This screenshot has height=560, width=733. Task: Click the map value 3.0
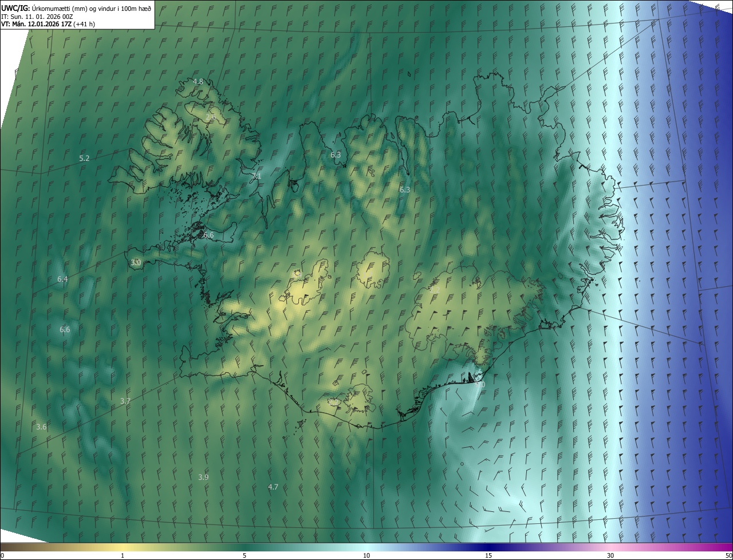click(136, 262)
